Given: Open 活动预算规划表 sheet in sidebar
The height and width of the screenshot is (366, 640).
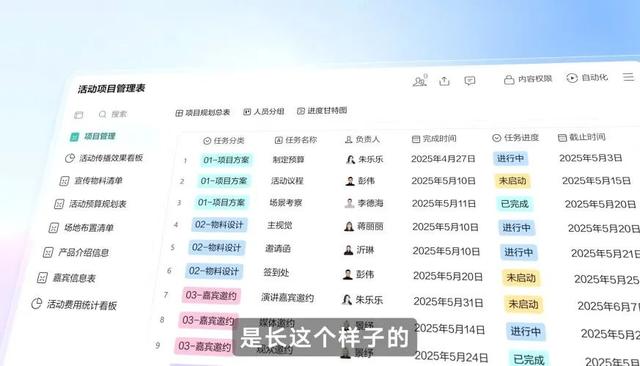Looking at the screenshot, I should pos(91,204).
